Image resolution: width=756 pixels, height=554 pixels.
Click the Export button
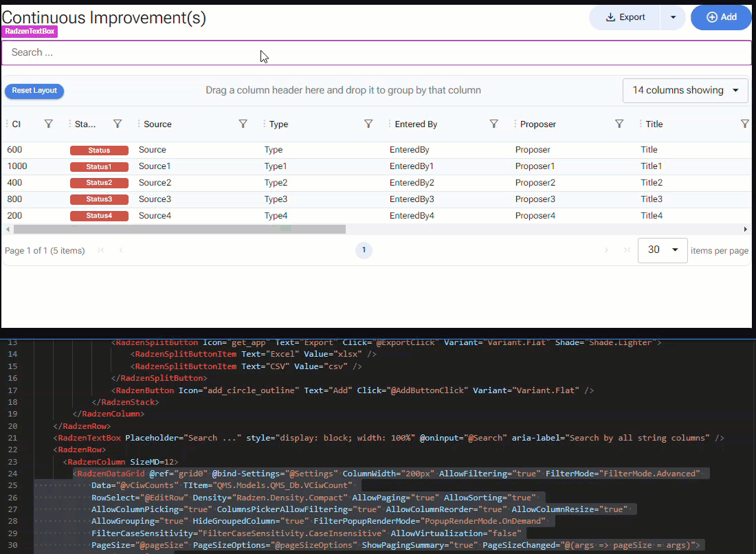(x=625, y=17)
